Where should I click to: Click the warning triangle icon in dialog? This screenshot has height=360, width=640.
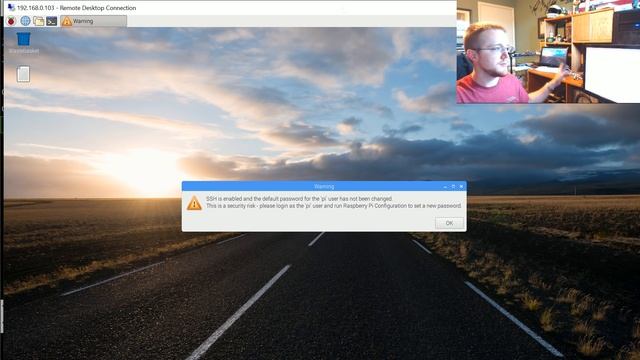coord(194,203)
